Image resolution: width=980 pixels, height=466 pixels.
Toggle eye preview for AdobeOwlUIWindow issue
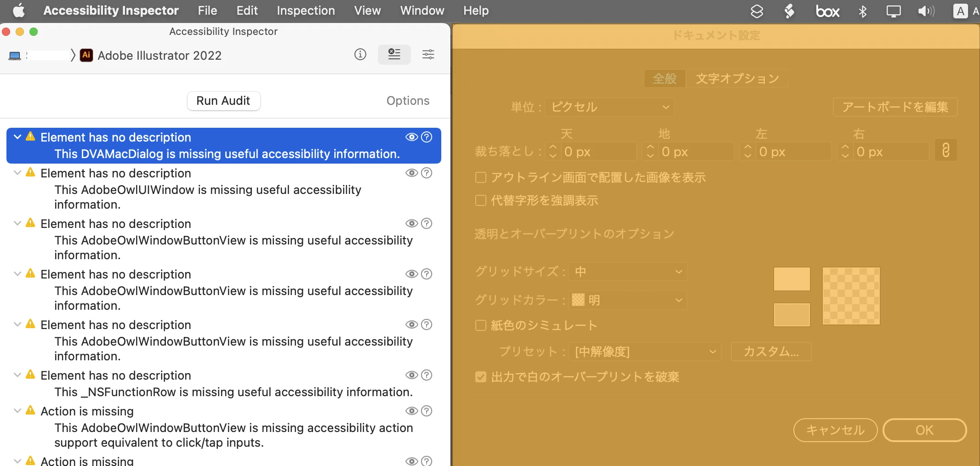(x=411, y=173)
